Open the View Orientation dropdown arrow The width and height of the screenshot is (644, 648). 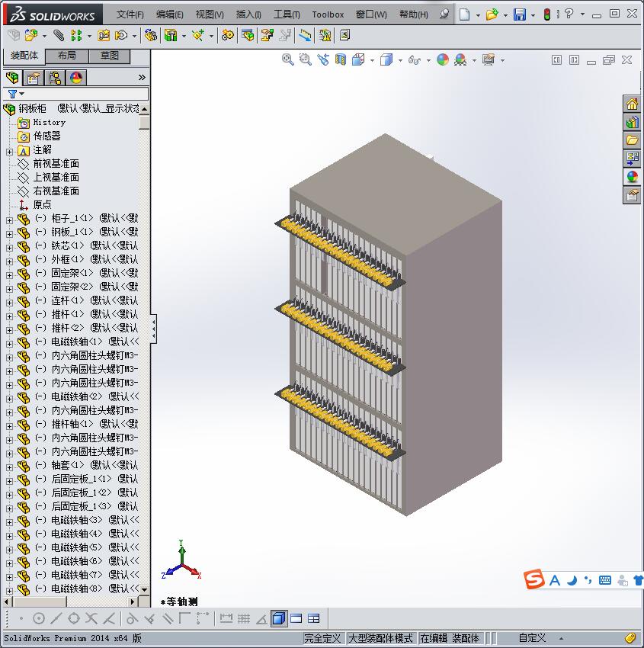click(372, 60)
